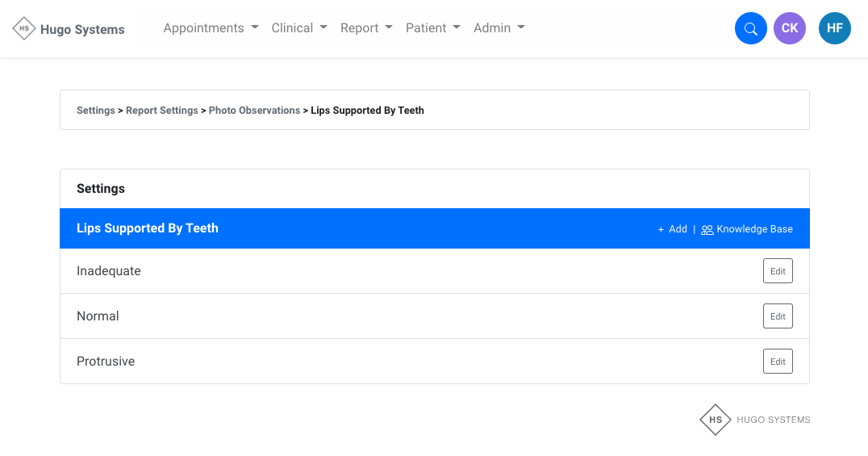Click the Knowledge Base people icon
Screen dimensions: 868x456
[707, 230]
